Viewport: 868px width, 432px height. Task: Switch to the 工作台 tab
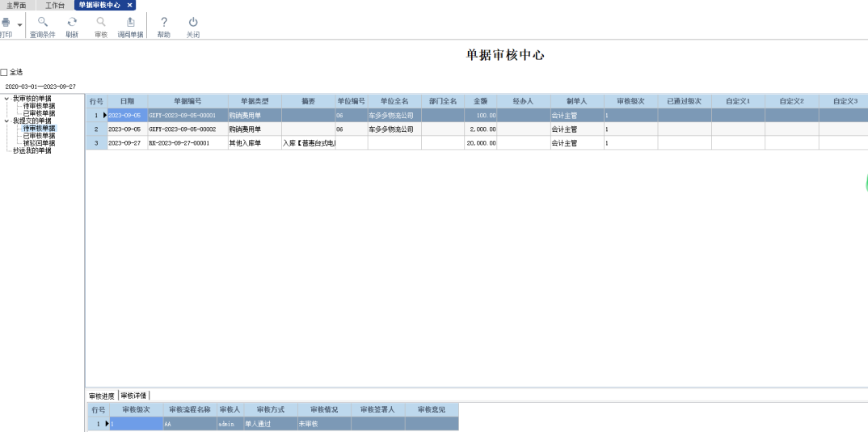pyautogui.click(x=56, y=5)
